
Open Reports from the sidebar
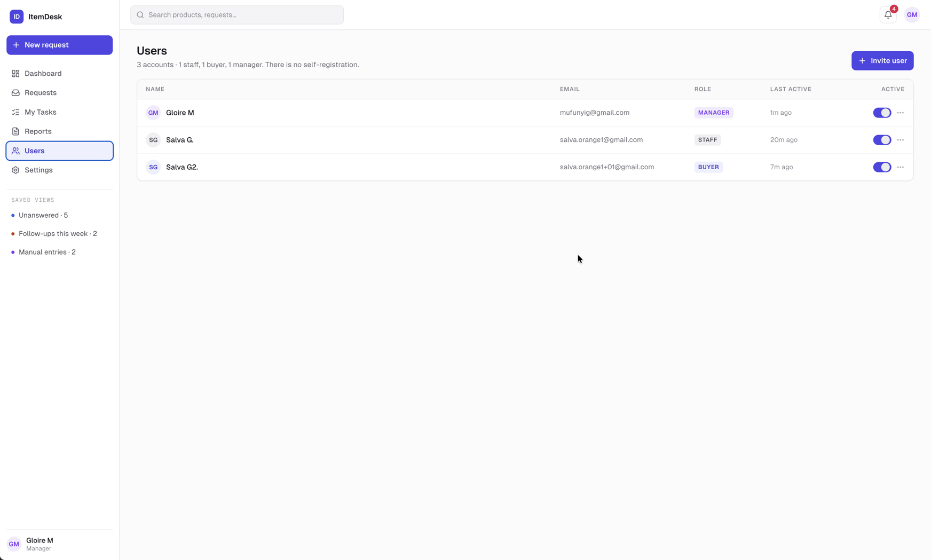coord(59,131)
